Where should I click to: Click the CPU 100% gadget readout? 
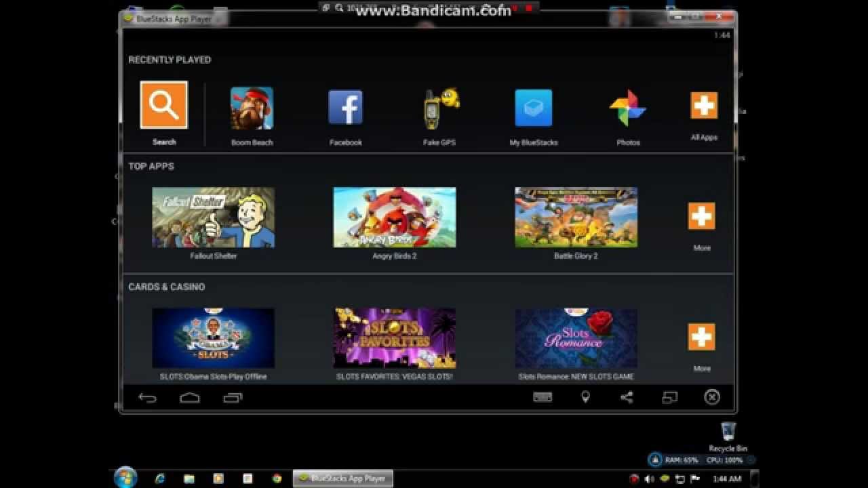[725, 460]
